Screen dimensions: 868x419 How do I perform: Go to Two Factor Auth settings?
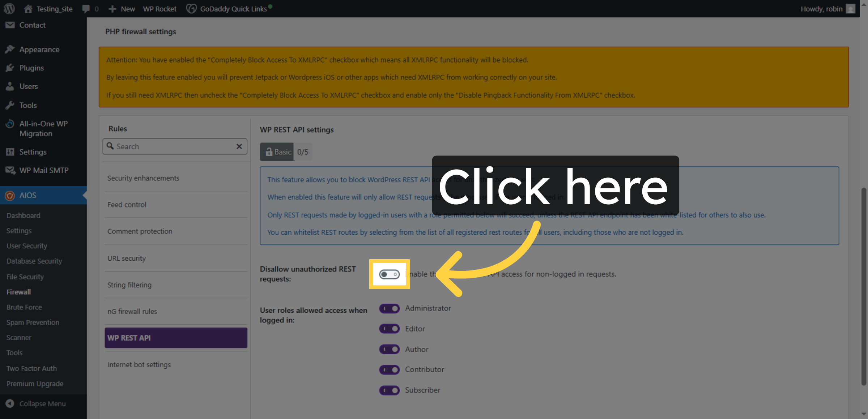tap(31, 368)
